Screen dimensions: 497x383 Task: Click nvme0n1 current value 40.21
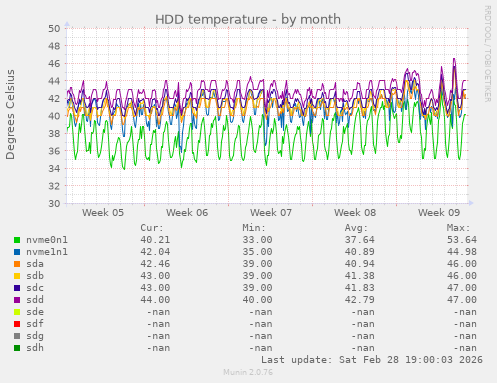pyautogui.click(x=155, y=240)
